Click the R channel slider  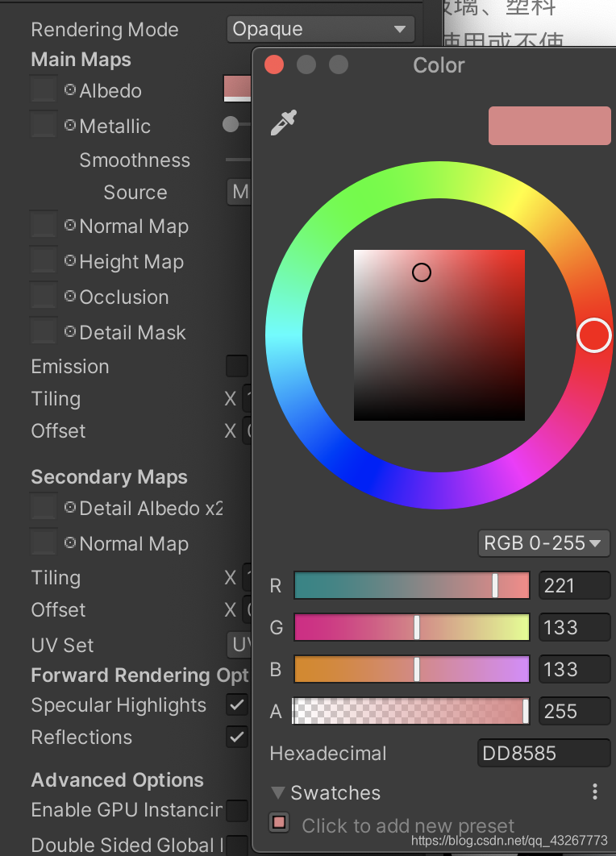point(412,585)
